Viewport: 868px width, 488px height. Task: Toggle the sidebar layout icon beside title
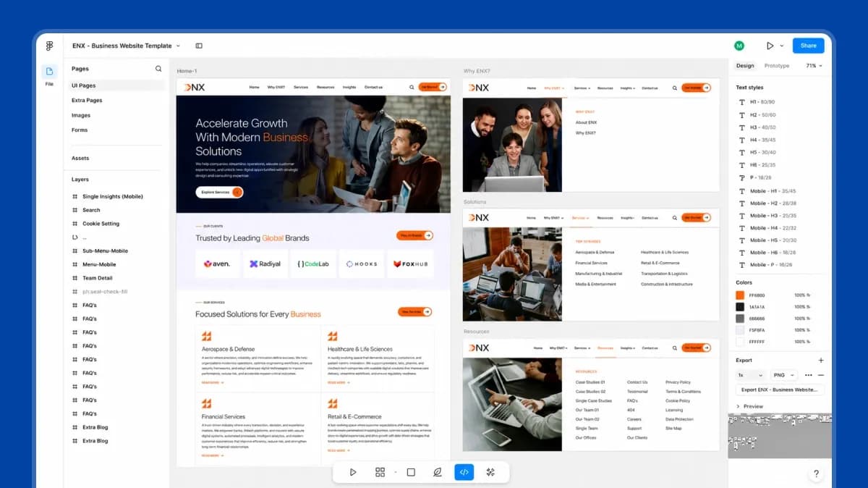pos(199,46)
